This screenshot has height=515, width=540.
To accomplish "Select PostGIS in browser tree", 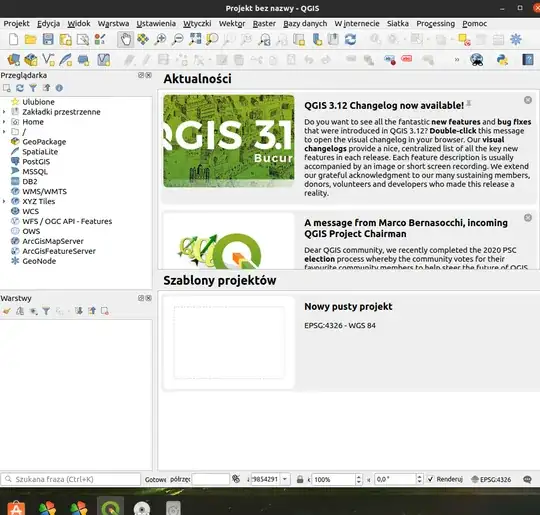I will pos(36,162).
